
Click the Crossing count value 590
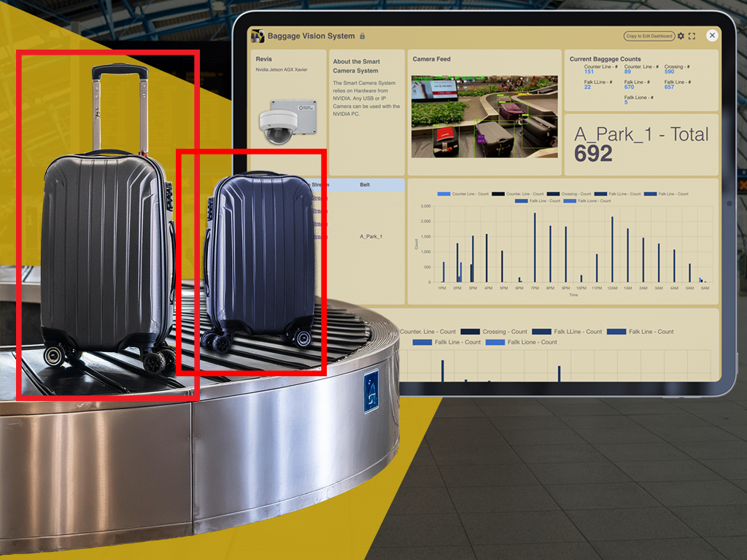click(x=669, y=71)
